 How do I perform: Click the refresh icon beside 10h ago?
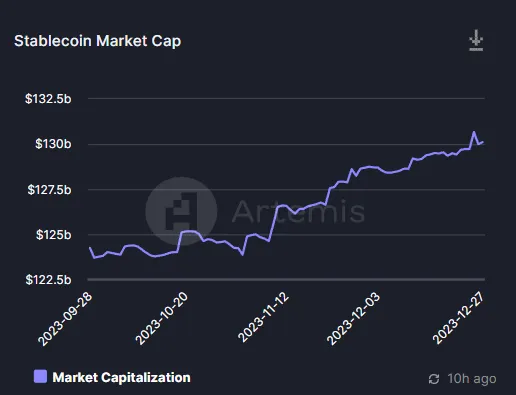pos(434,379)
